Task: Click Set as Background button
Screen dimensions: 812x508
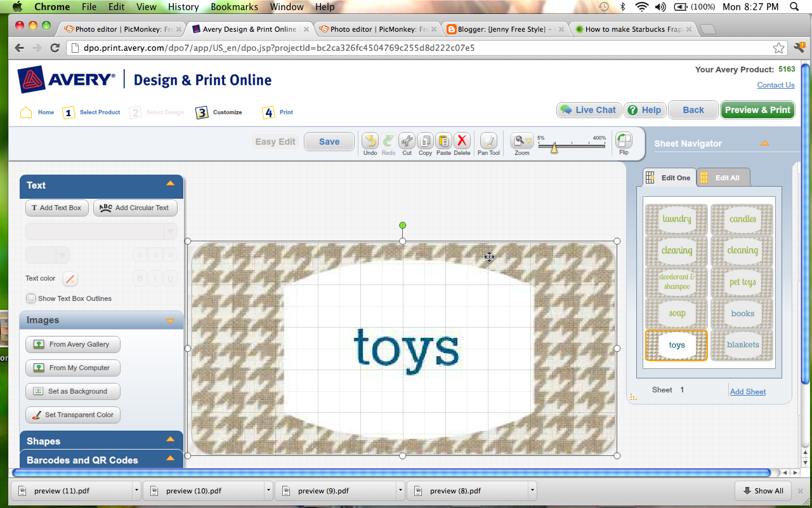Action: tap(73, 391)
